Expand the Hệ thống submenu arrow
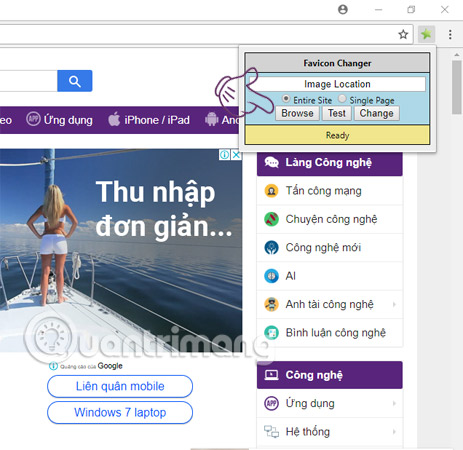 (x=394, y=432)
